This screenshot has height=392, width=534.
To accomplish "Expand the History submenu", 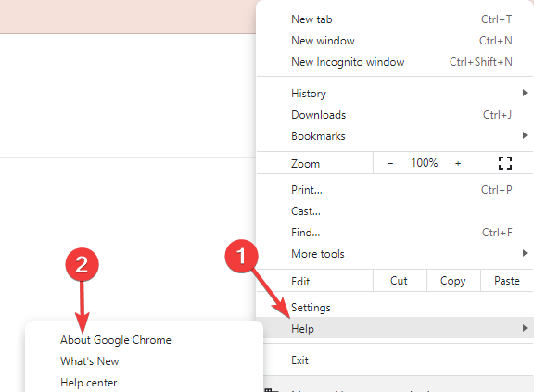I will [x=395, y=94].
